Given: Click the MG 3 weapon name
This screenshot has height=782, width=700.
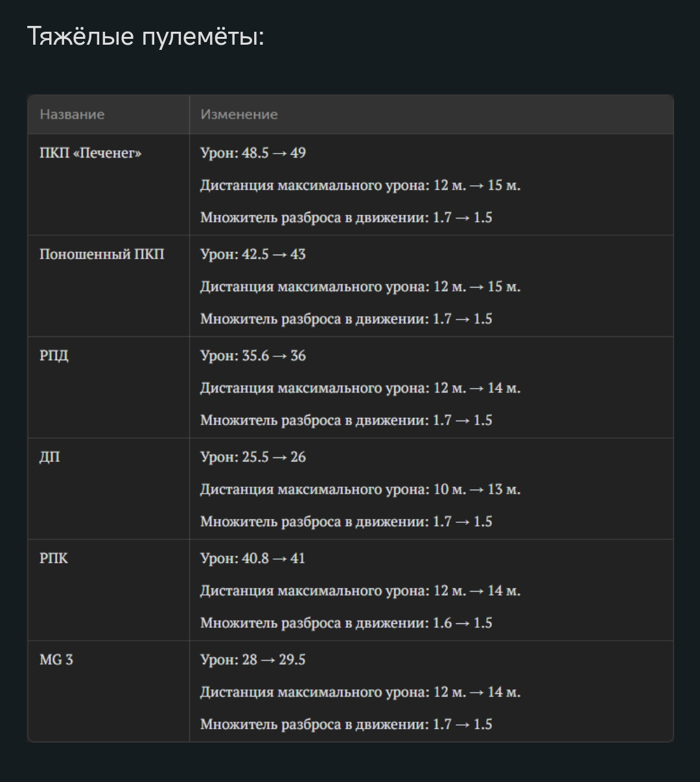Looking at the screenshot, I should (x=56, y=660).
